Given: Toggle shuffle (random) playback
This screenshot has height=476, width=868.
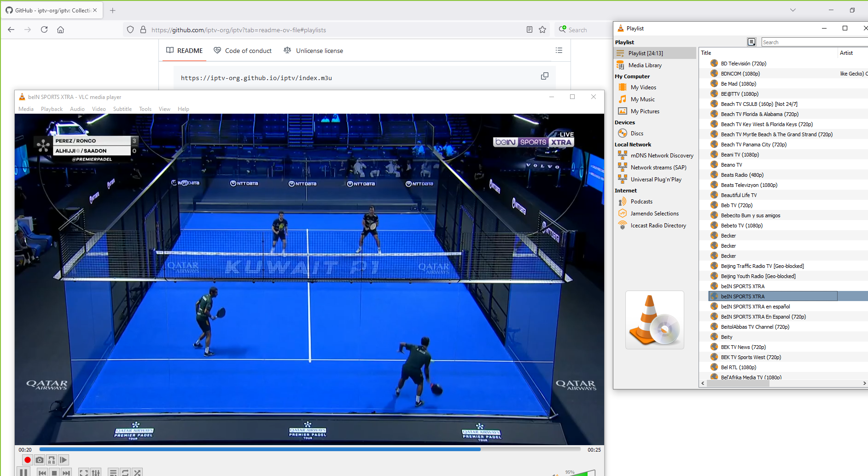Looking at the screenshot, I should 137,472.
